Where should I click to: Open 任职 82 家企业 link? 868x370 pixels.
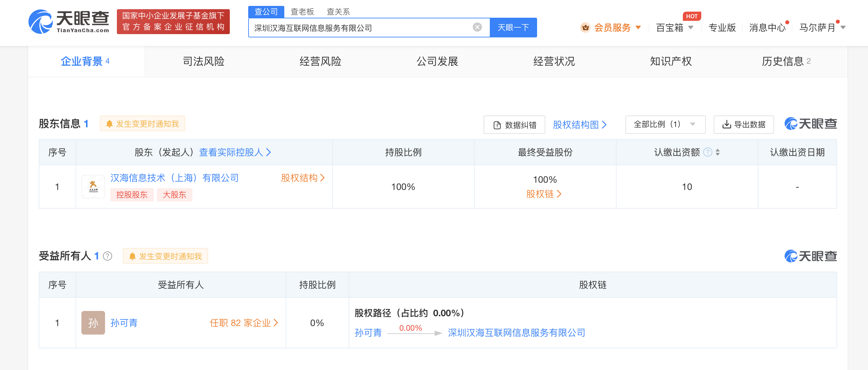[244, 323]
